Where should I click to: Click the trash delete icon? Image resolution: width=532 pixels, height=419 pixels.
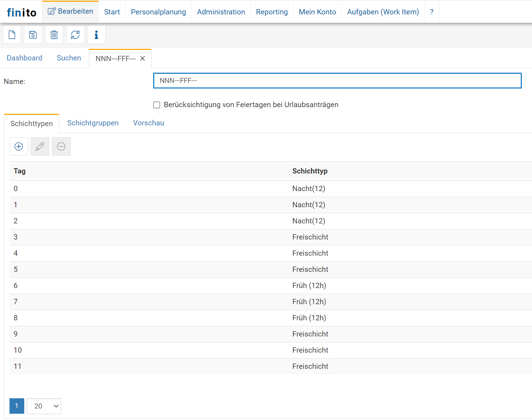(x=54, y=35)
